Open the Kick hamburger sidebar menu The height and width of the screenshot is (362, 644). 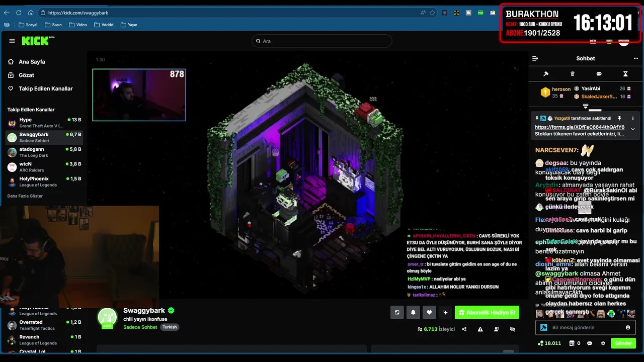click(12, 41)
